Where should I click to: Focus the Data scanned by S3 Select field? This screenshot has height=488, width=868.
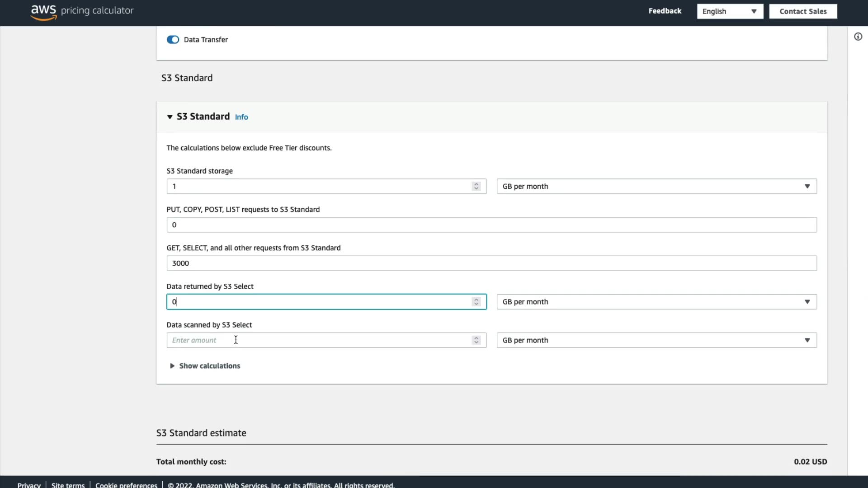[x=316, y=340]
